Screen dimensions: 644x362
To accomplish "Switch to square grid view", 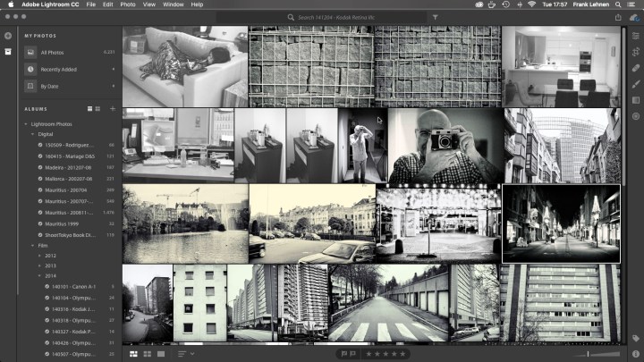I will click(148, 354).
